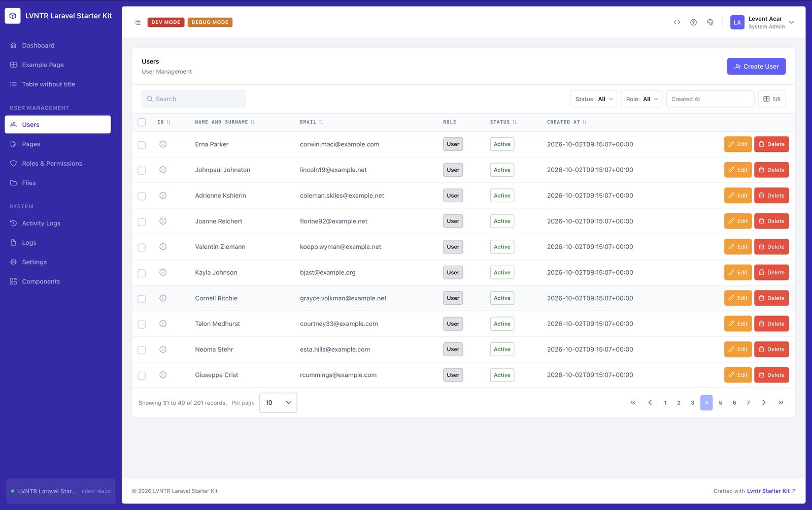
Task: Go to first page double chevron
Action: click(x=633, y=403)
